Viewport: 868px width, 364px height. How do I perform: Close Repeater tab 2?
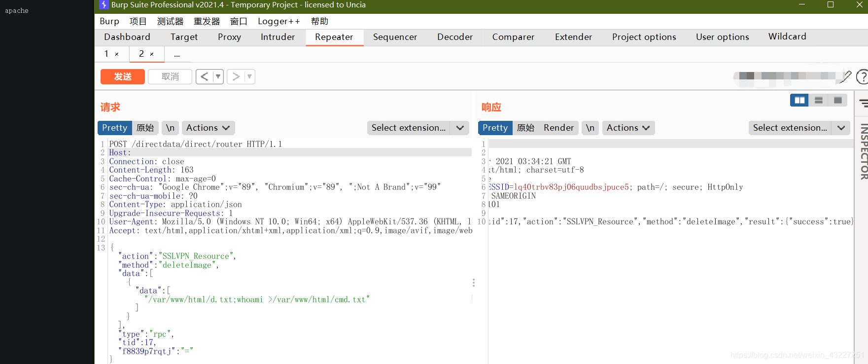(152, 54)
